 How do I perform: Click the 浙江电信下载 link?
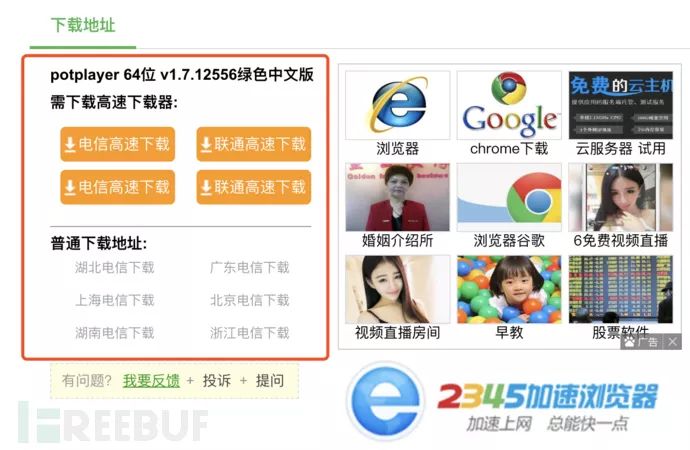pyautogui.click(x=250, y=333)
